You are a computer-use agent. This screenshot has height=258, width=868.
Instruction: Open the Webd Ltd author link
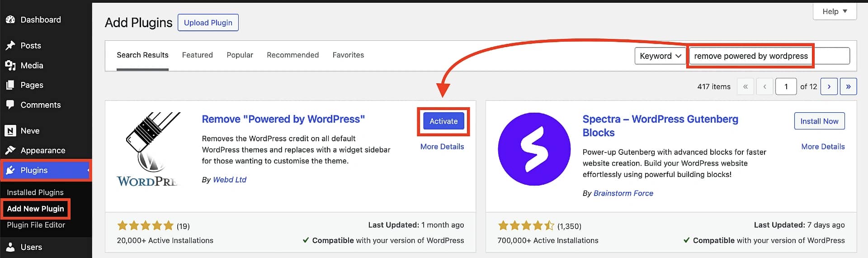(x=230, y=180)
